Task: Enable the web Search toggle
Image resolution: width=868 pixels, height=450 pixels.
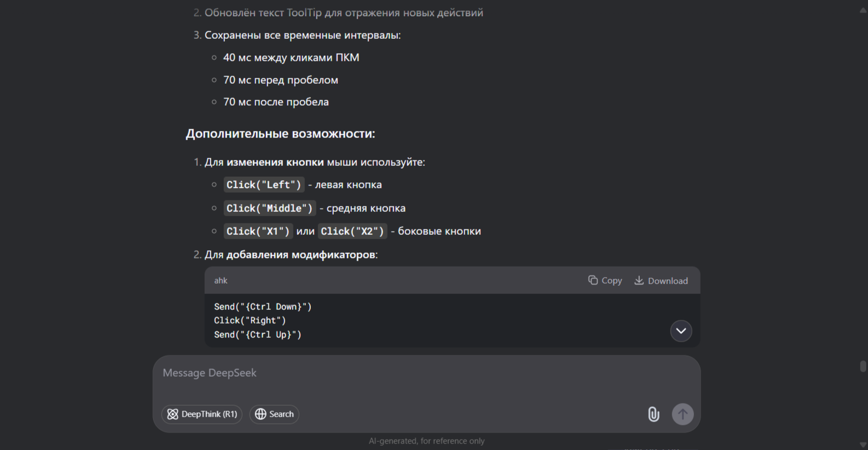Action: [x=274, y=414]
